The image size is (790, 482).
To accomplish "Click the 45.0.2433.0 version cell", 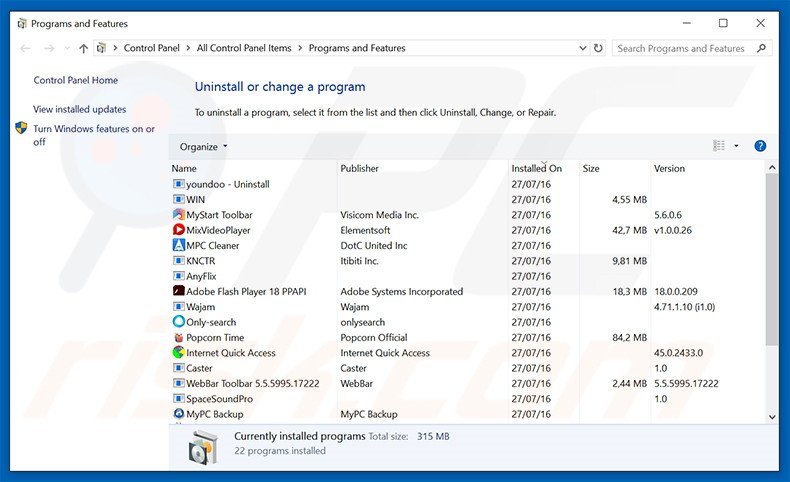I will [678, 353].
